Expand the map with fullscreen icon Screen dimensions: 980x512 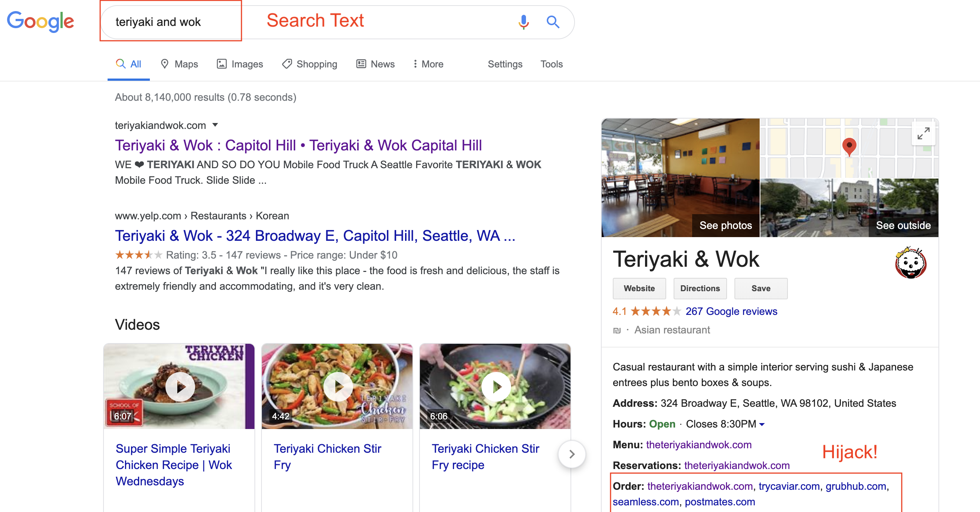pos(923,133)
